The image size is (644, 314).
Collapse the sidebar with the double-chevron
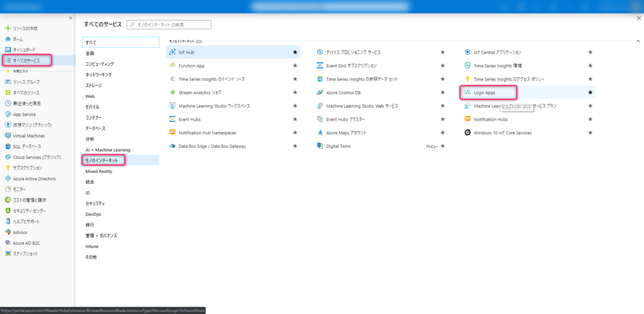click(x=71, y=18)
